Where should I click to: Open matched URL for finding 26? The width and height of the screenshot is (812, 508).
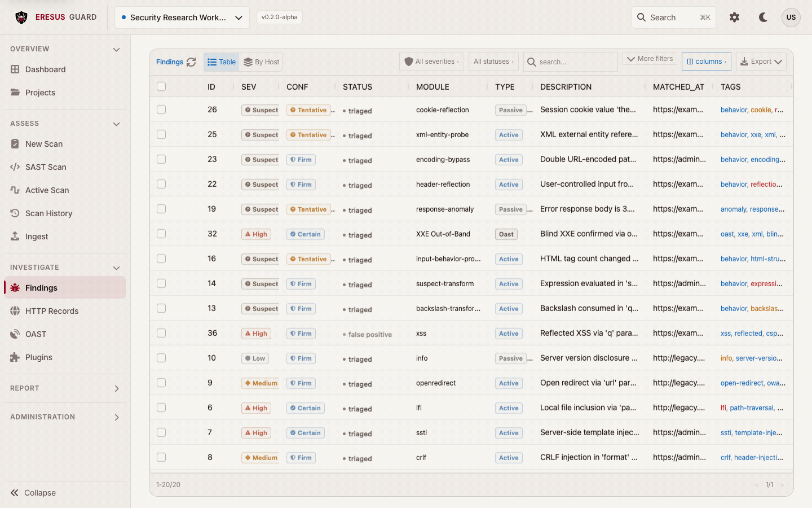coord(678,110)
